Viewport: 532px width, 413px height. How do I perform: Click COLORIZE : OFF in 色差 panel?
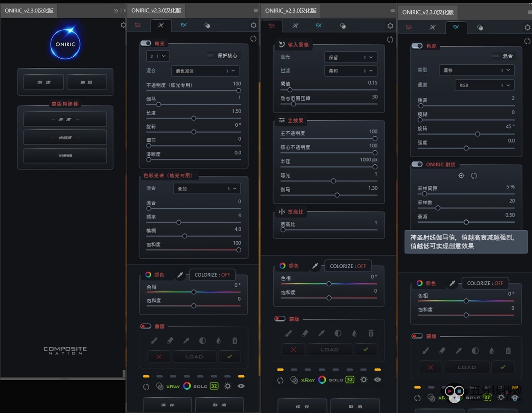click(x=485, y=283)
